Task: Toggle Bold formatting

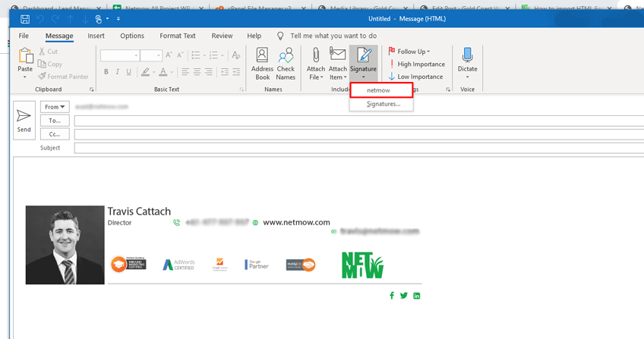Action: [106, 72]
